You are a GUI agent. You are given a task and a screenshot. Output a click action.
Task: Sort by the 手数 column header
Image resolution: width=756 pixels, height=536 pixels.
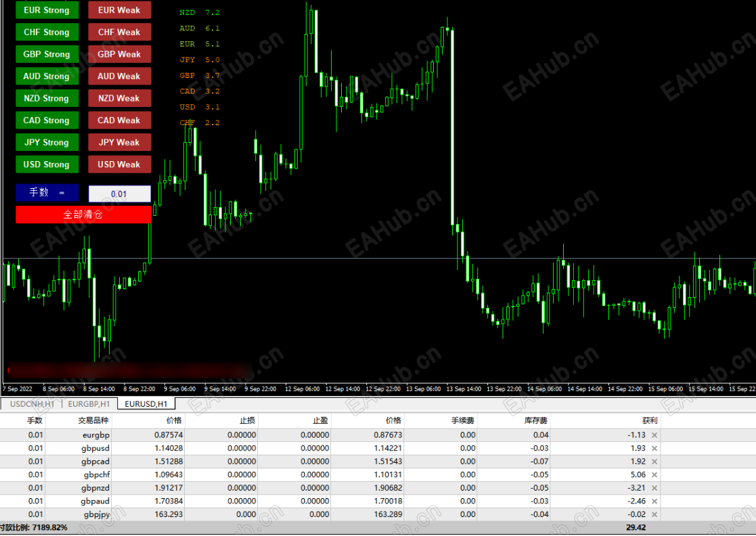(x=22, y=421)
